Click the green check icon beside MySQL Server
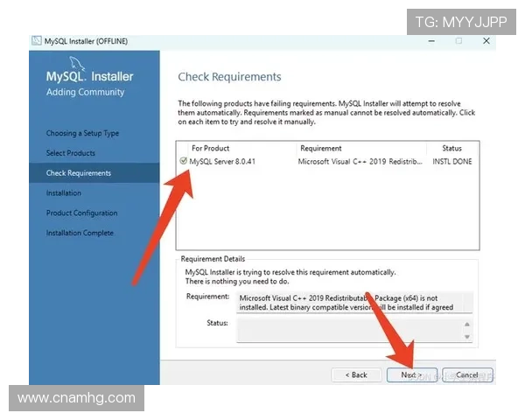This screenshot has height=420, width=525. point(183,162)
